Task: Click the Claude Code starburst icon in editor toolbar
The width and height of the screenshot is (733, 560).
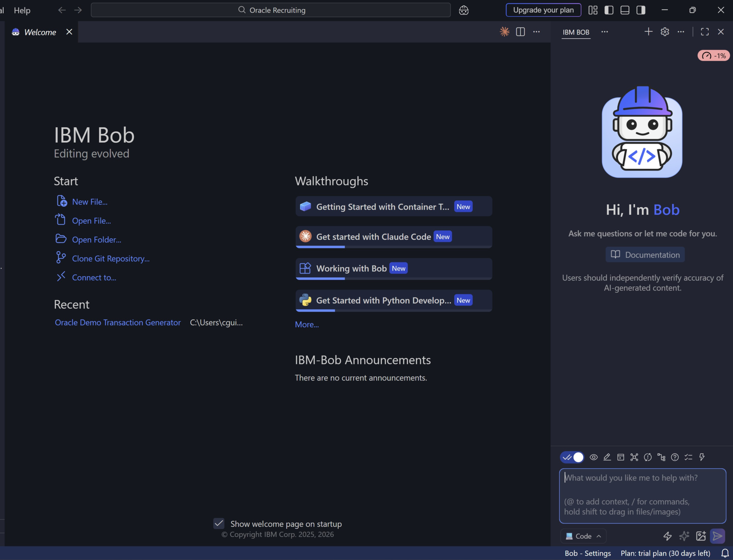Action: 505,32
